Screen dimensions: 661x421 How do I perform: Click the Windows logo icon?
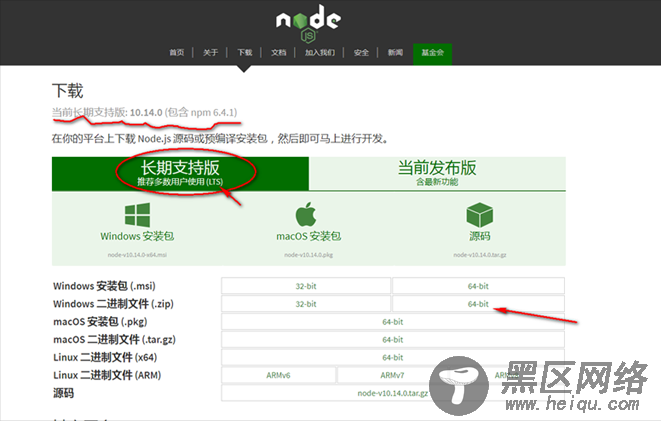click(137, 215)
